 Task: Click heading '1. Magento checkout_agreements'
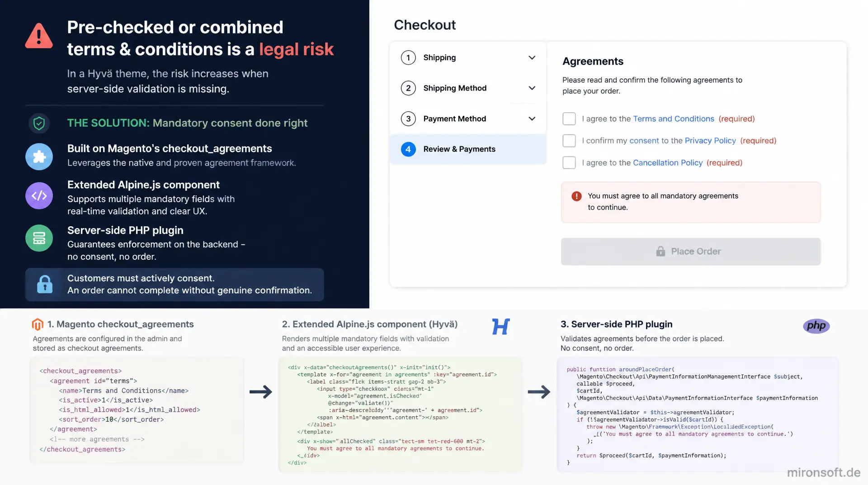[x=121, y=324]
